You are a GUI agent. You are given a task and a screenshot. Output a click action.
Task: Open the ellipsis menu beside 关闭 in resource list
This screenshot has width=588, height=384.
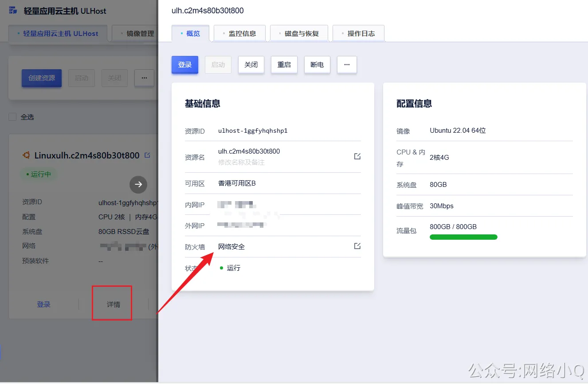pyautogui.click(x=144, y=78)
